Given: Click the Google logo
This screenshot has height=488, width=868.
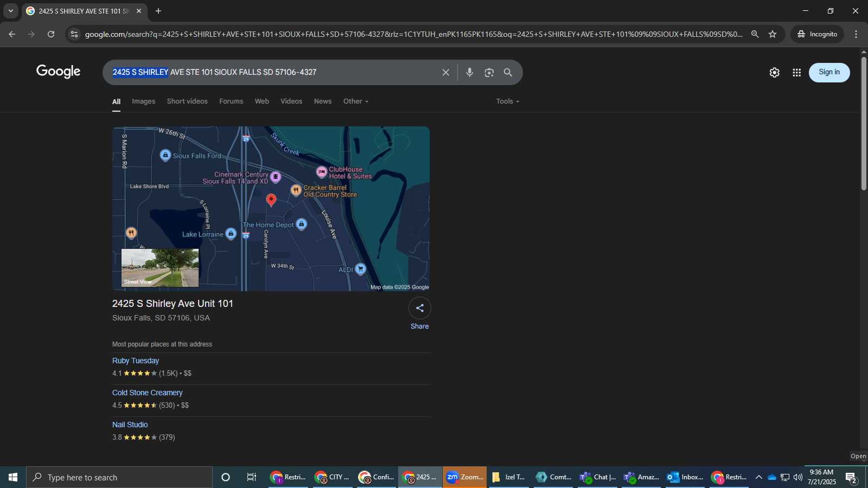Looking at the screenshot, I should 59,72.
